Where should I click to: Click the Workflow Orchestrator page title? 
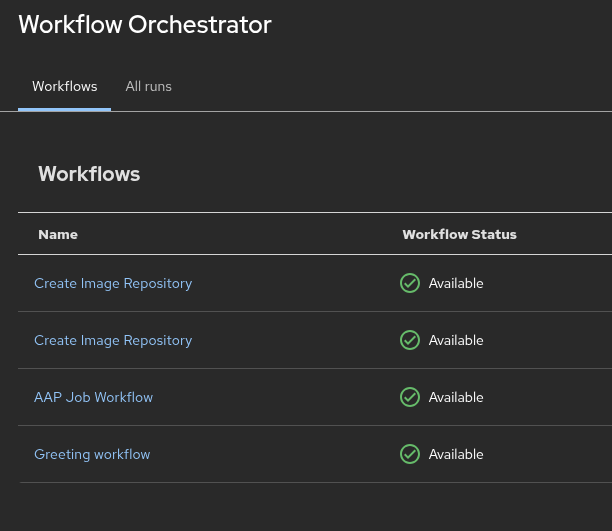[x=145, y=25]
